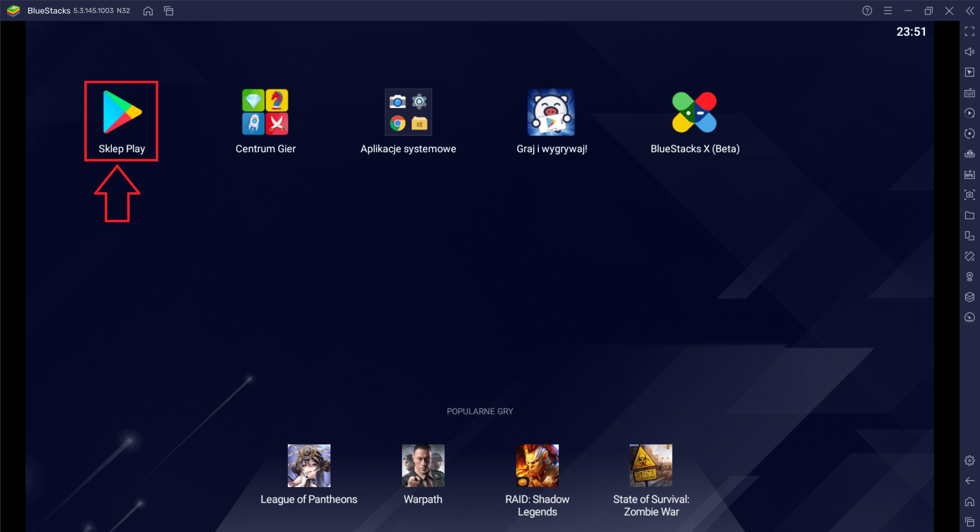This screenshot has height=532, width=980.
Task: Open League of Pantheons game thumbnail
Action: click(309, 466)
